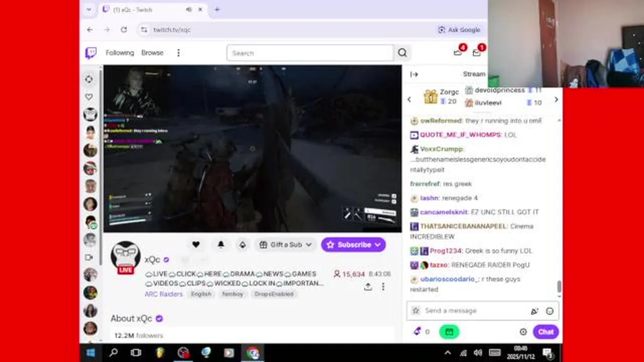Click username Prog1234 in chat

point(446,251)
